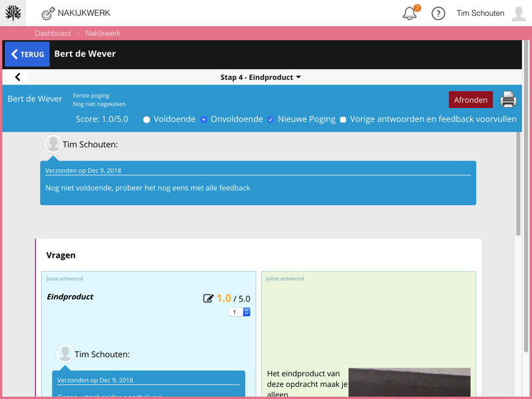Screen dimensions: 532x399
Task: Click Tim Schouten's profile avatar icon
Action: [x=519, y=13]
